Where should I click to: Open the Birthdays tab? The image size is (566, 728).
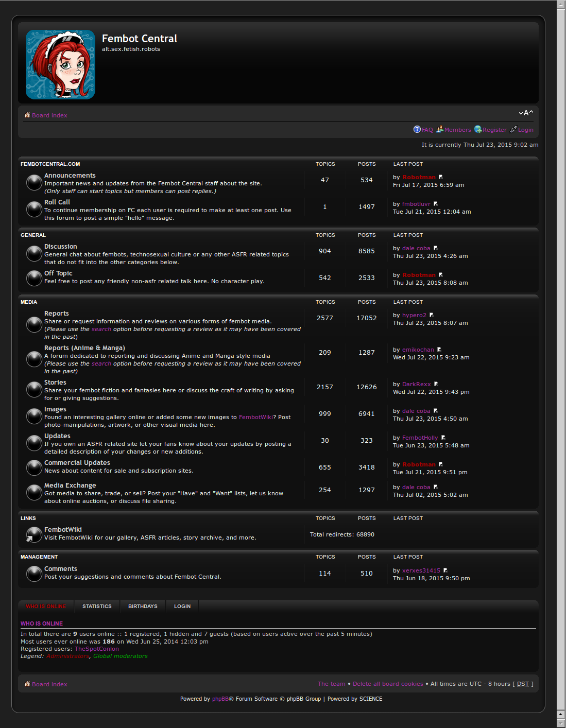(x=143, y=606)
